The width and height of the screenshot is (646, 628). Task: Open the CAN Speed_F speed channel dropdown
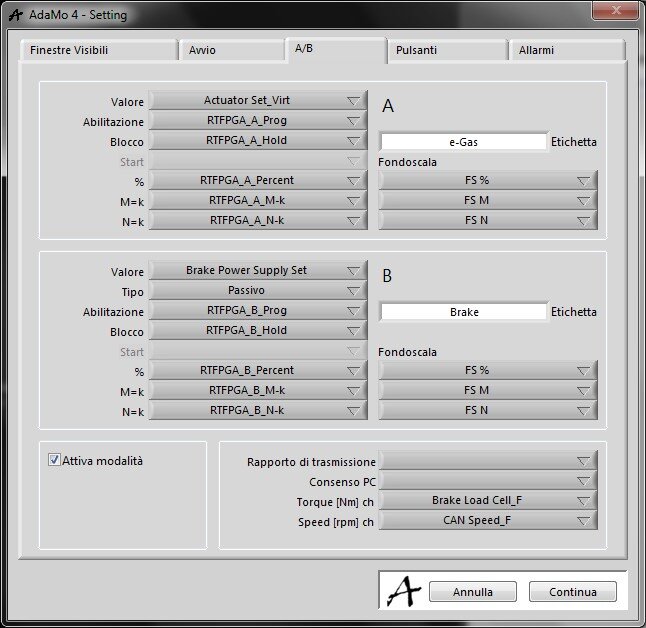[x=488, y=520]
